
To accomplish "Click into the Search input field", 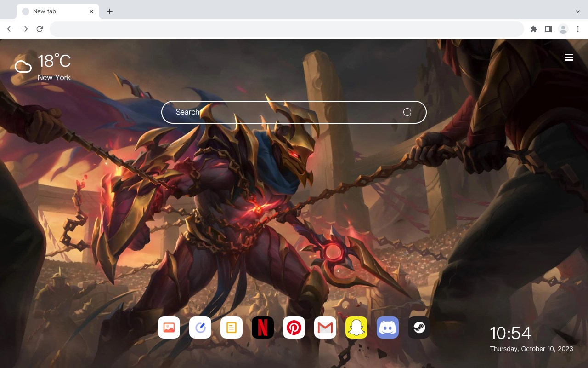I will tap(294, 112).
